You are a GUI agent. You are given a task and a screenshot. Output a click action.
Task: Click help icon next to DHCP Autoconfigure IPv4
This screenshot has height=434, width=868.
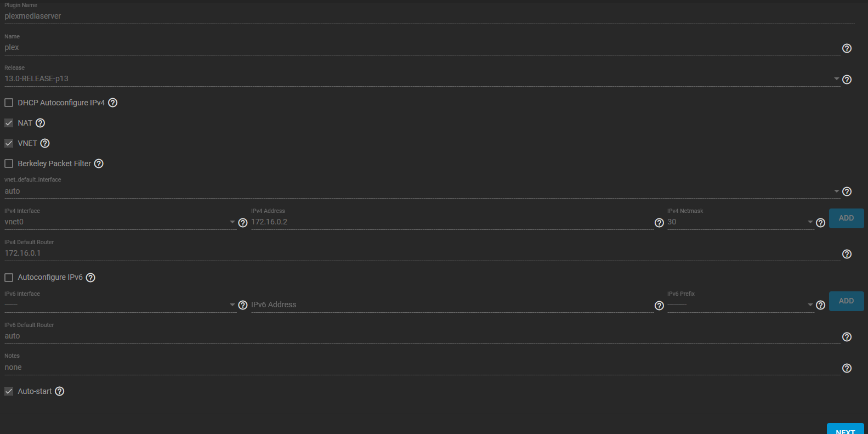(113, 103)
